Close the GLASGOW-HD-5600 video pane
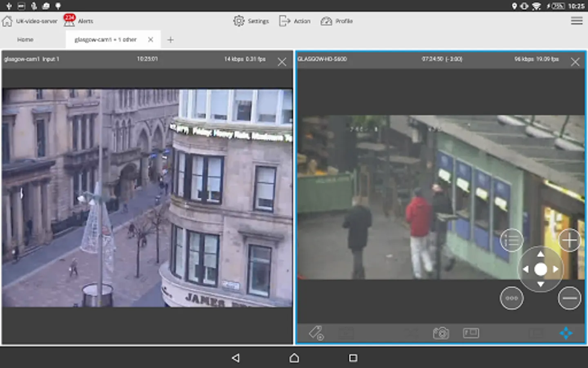The width and height of the screenshot is (588, 368). [x=575, y=62]
